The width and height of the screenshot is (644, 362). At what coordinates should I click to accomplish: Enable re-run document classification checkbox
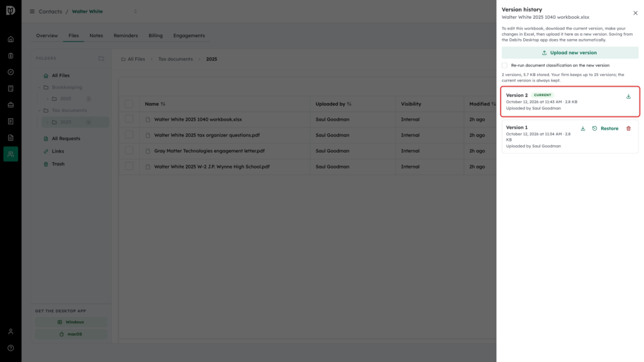(x=504, y=65)
